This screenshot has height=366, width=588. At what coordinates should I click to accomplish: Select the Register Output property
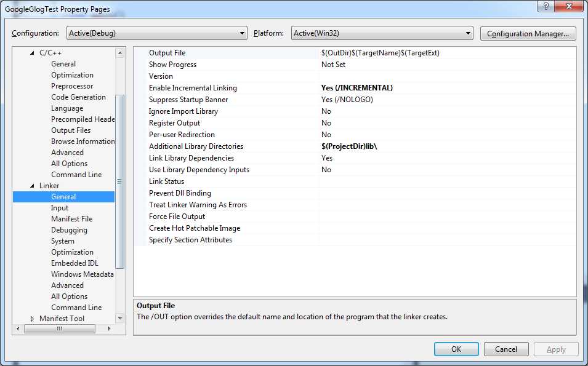click(174, 123)
